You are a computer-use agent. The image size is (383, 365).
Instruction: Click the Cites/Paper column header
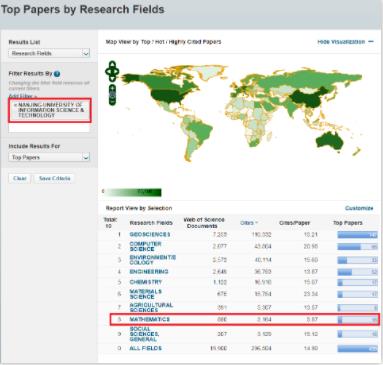click(x=295, y=223)
